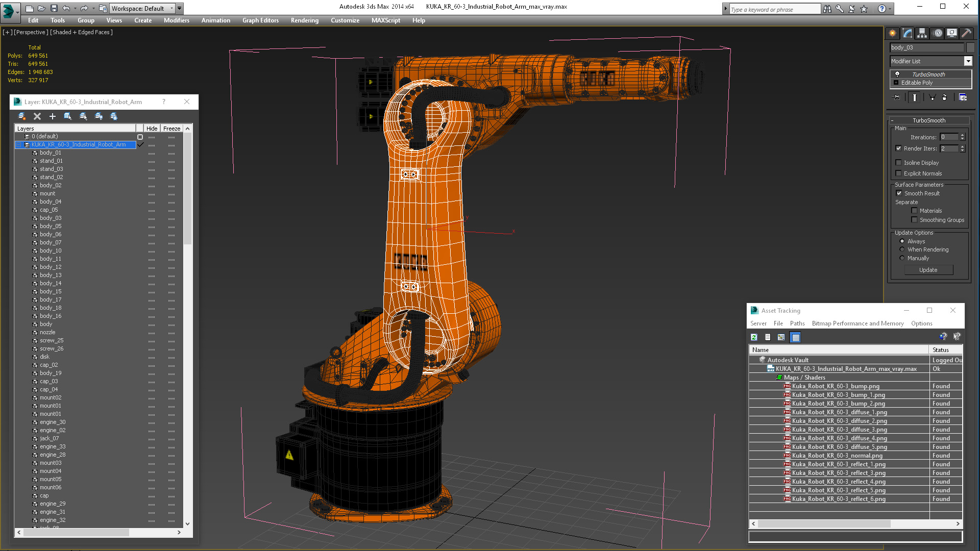Click Hide/Unhide All Layers icon

point(99,116)
